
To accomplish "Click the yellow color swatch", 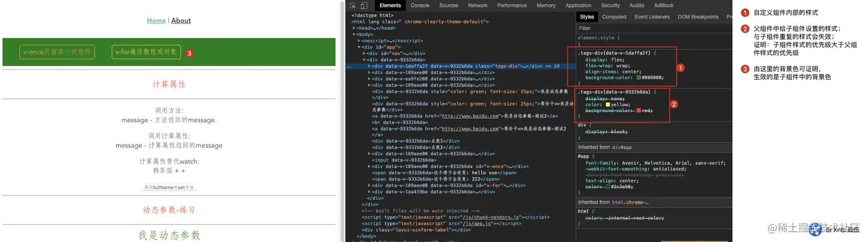I will tap(608, 105).
